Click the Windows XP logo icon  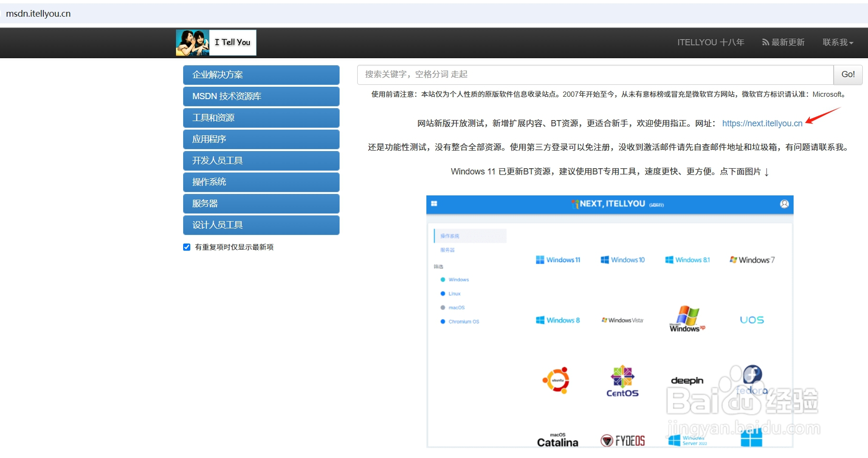pyautogui.click(x=686, y=318)
